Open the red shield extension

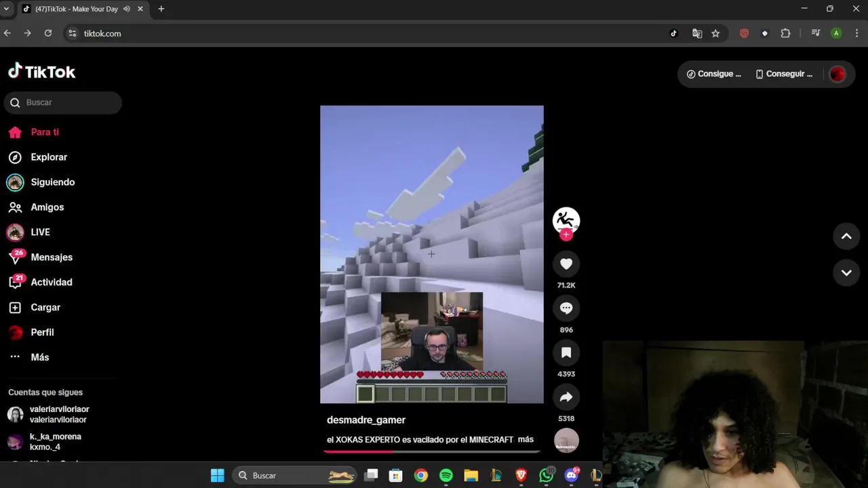[744, 33]
